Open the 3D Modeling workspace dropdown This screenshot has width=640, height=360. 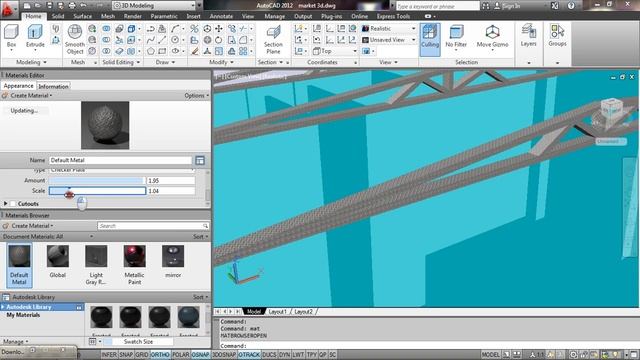(153, 6)
